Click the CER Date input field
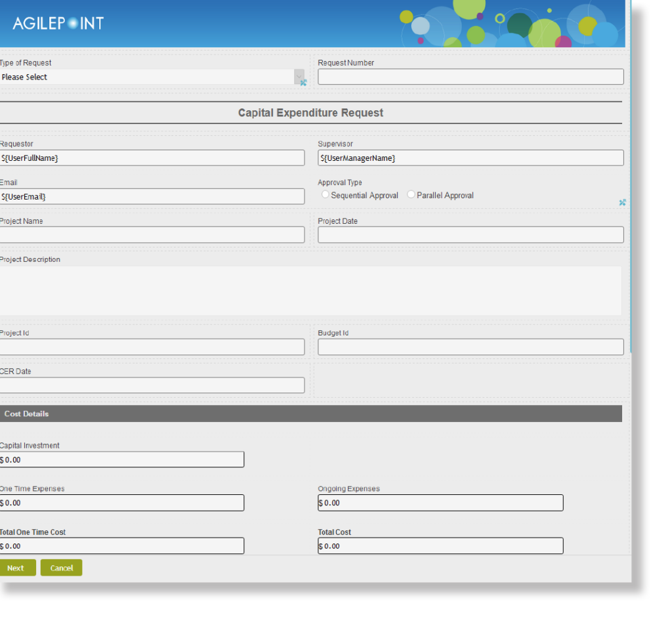672x619 pixels. tap(152, 385)
